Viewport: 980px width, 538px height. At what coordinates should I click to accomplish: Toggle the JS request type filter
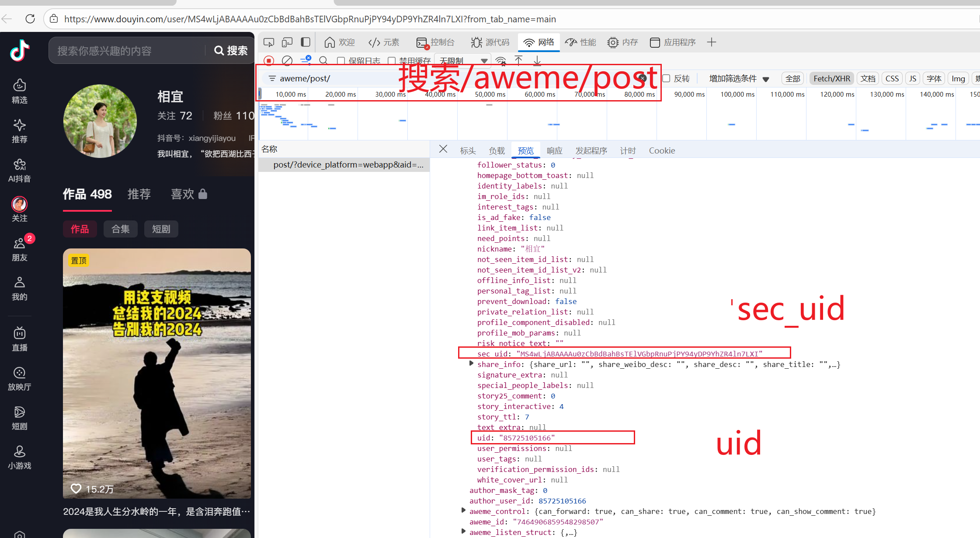tap(913, 78)
